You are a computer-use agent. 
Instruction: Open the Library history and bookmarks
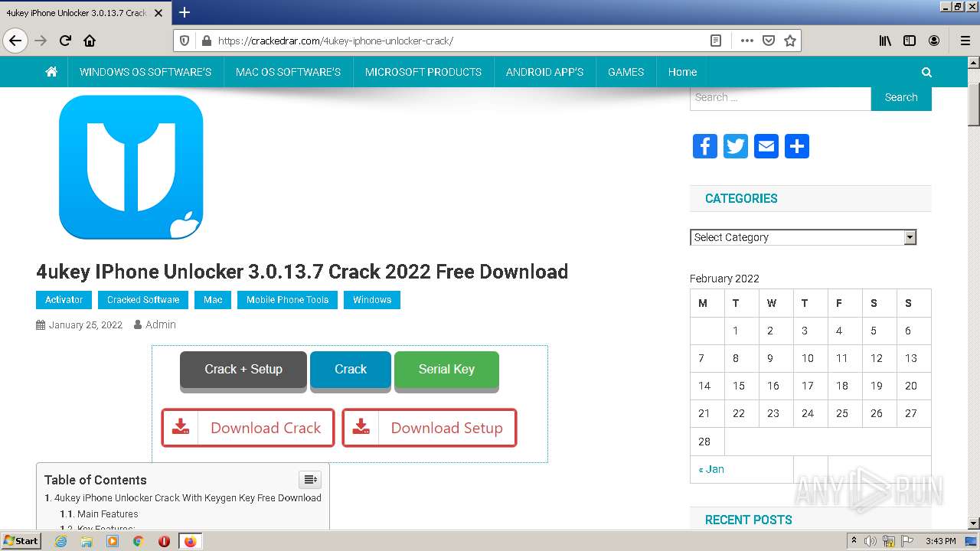click(885, 41)
